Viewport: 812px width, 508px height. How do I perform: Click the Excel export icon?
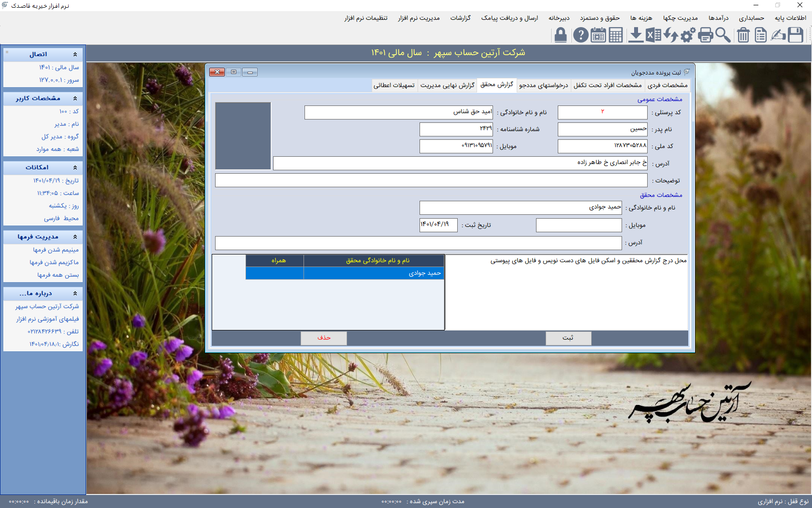click(x=653, y=35)
